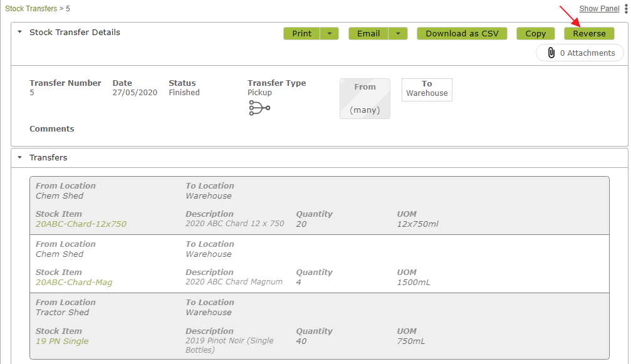
Task: Open the Print dropdown arrow
Action: tap(330, 33)
